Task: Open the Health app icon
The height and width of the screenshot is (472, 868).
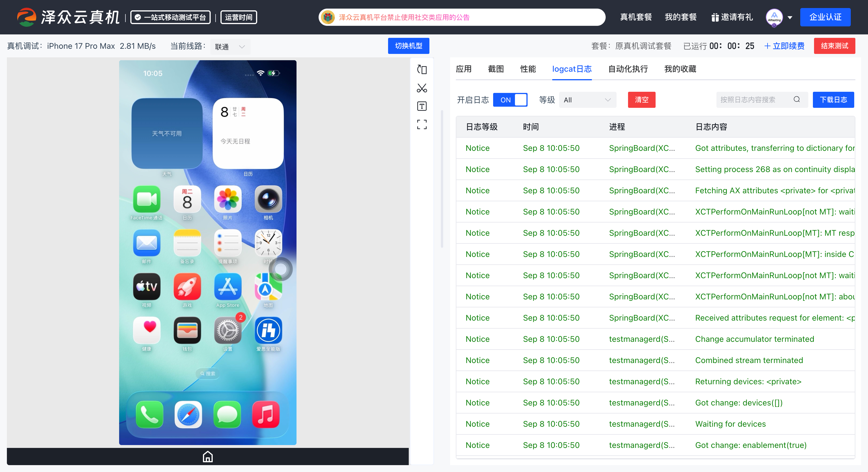Action: 147,331
